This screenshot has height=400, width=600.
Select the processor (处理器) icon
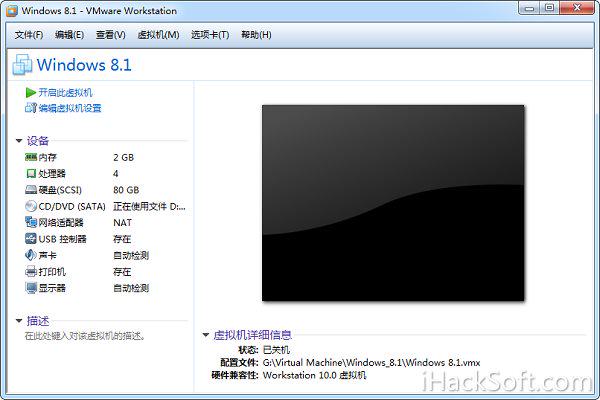(x=31, y=173)
